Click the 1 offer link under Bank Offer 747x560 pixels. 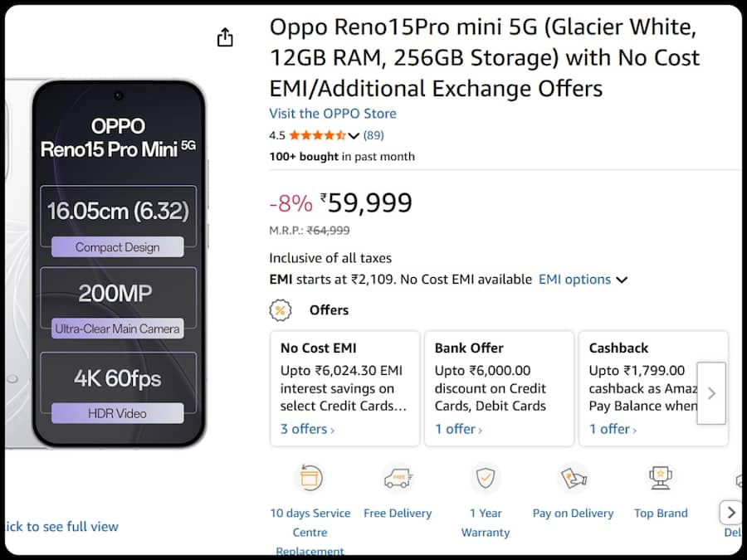455,429
